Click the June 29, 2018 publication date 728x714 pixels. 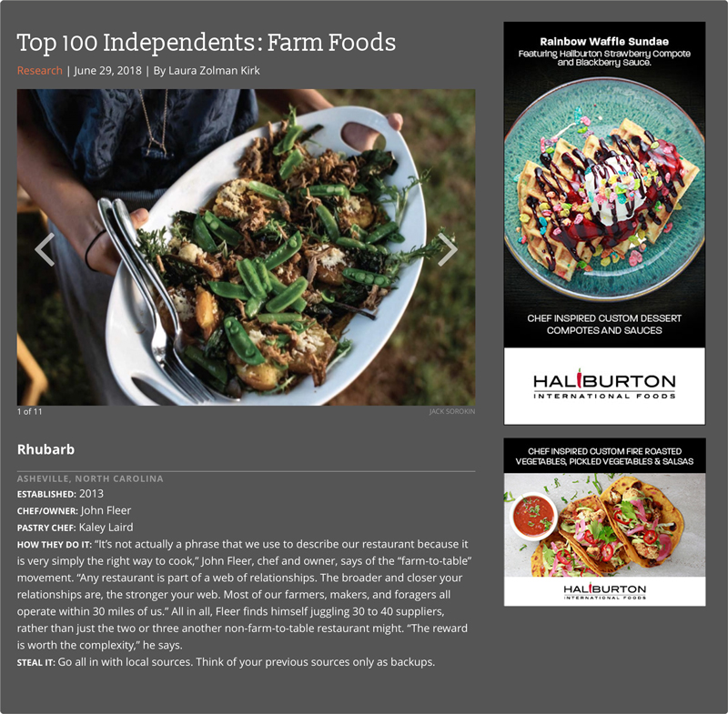point(107,71)
